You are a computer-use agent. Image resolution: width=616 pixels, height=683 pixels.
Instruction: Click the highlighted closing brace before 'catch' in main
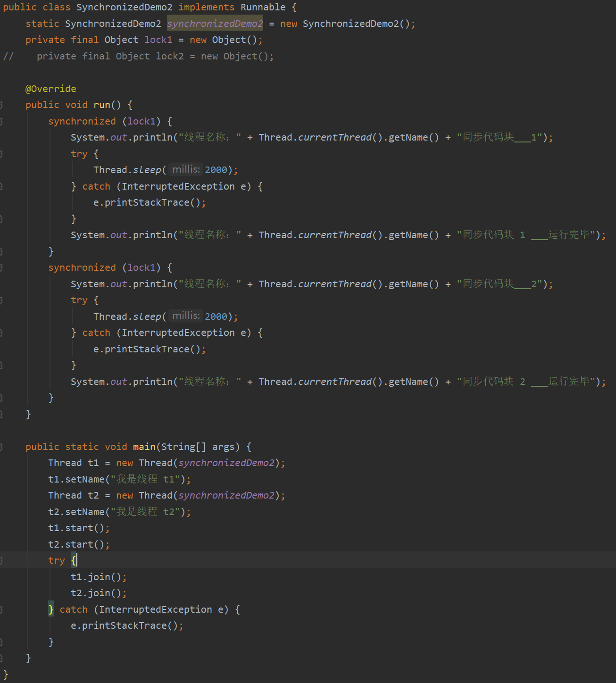pyautogui.click(x=51, y=609)
